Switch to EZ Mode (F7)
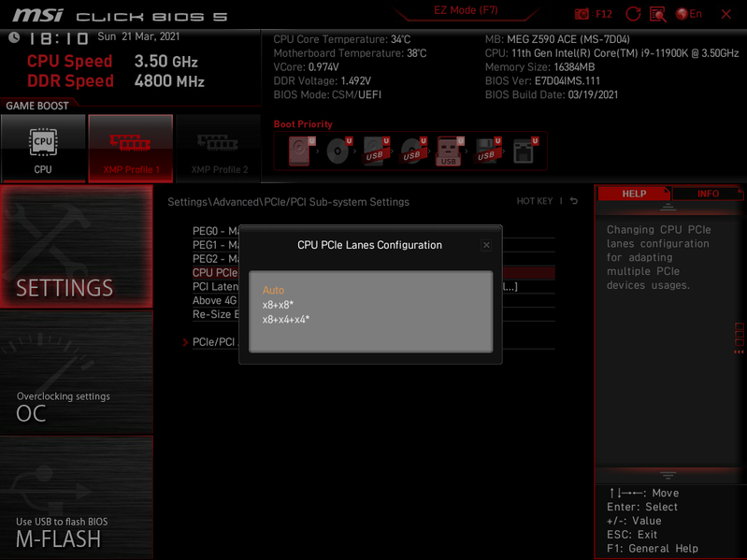 466,10
